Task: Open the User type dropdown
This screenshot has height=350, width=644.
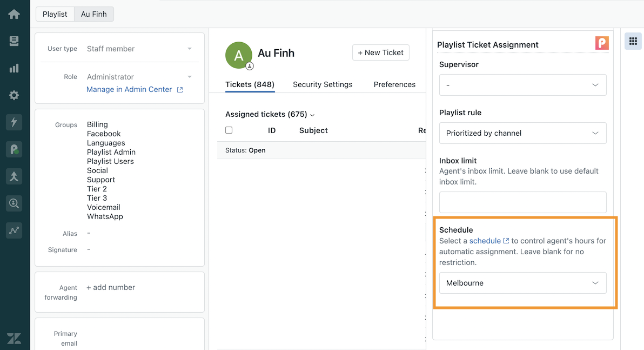Action: point(139,49)
